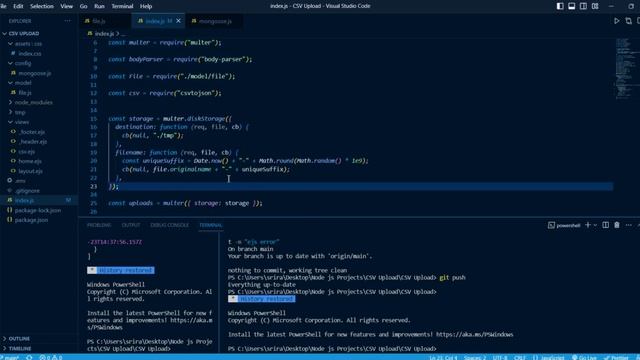Screen dimensions: 640x360
Task: Open the Selection menu
Action: [x=42, y=6]
